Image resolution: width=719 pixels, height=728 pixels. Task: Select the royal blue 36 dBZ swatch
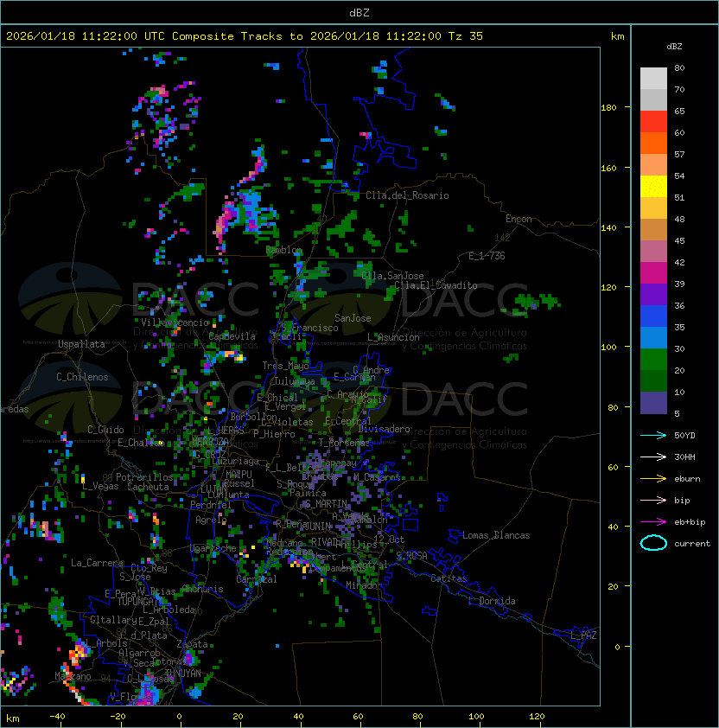coord(653,316)
